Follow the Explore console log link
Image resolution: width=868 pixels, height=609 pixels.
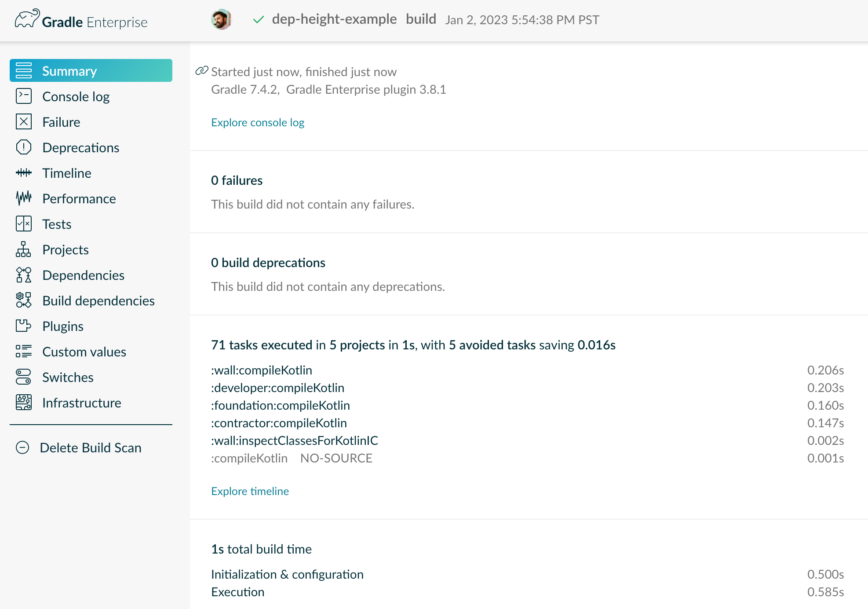[258, 122]
